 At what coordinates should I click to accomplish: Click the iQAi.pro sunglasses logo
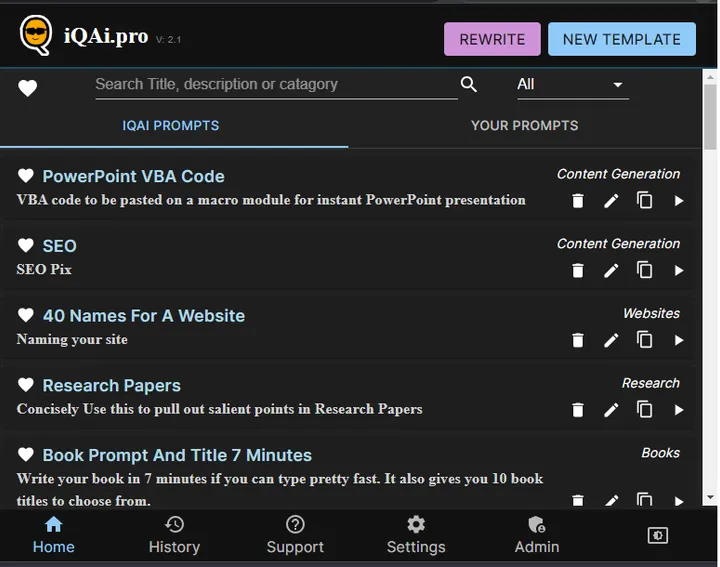point(36,35)
